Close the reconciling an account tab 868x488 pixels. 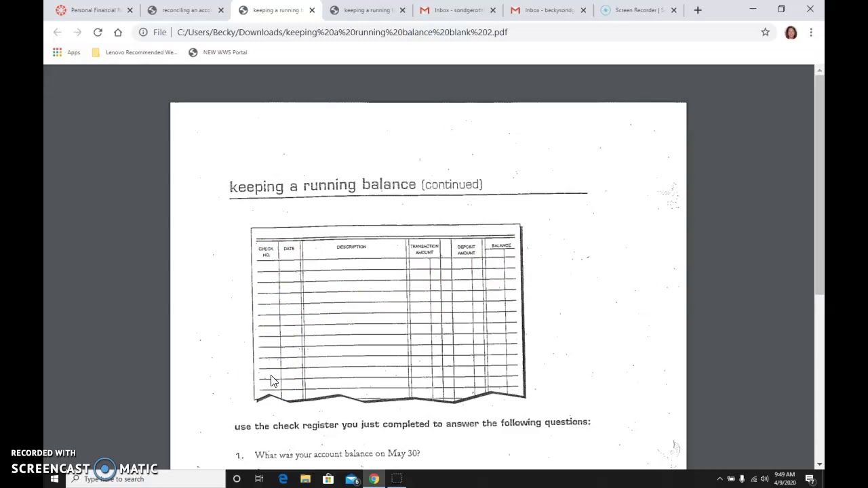point(221,10)
